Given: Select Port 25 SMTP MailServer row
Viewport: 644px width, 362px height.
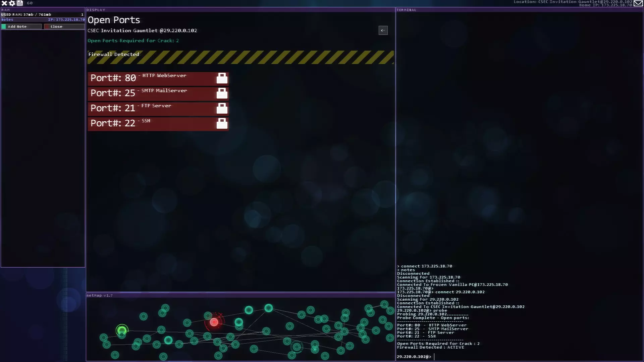Looking at the screenshot, I should (x=151, y=94).
